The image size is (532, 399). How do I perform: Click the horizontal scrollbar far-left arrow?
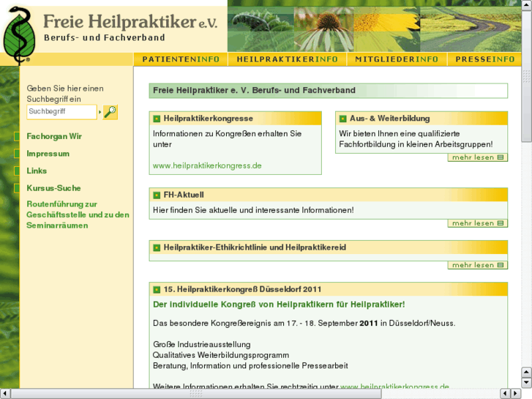click(5, 394)
